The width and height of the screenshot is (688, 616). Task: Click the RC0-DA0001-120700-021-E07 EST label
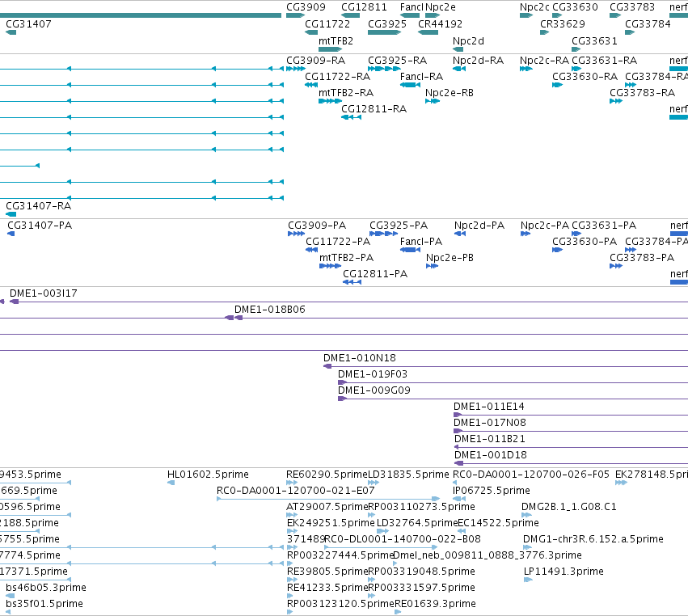[x=296, y=491]
